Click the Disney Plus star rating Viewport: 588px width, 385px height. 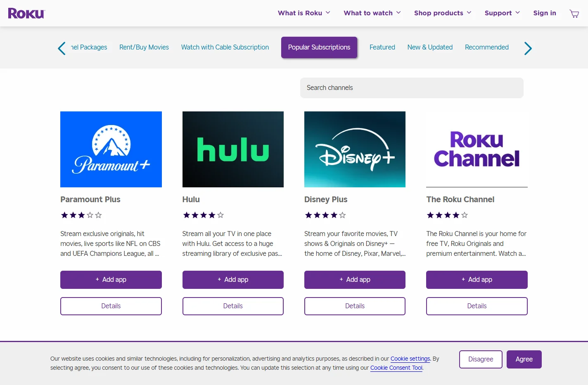click(325, 215)
